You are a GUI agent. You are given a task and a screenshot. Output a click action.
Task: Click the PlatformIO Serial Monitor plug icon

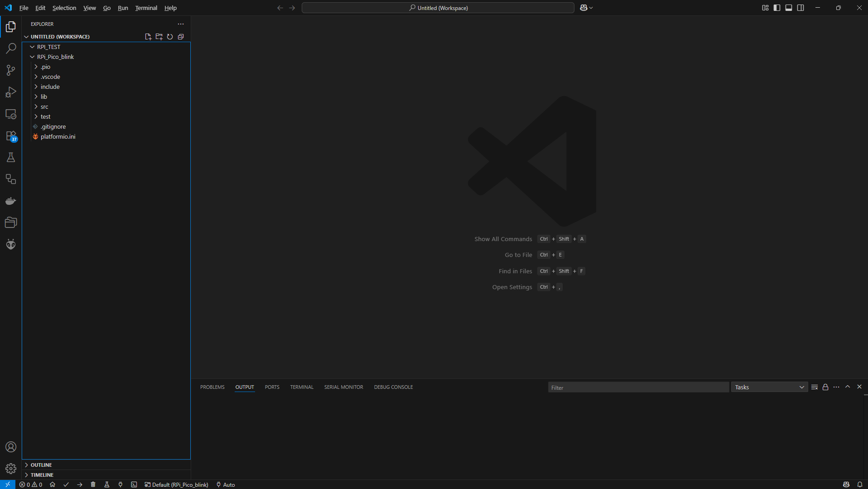click(121, 484)
